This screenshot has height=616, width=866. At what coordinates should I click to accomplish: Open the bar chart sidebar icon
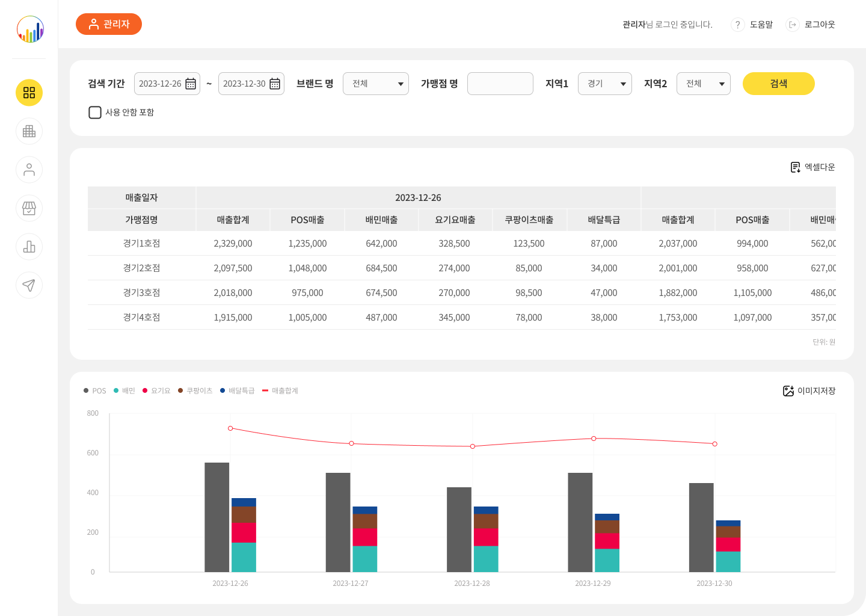(x=29, y=247)
